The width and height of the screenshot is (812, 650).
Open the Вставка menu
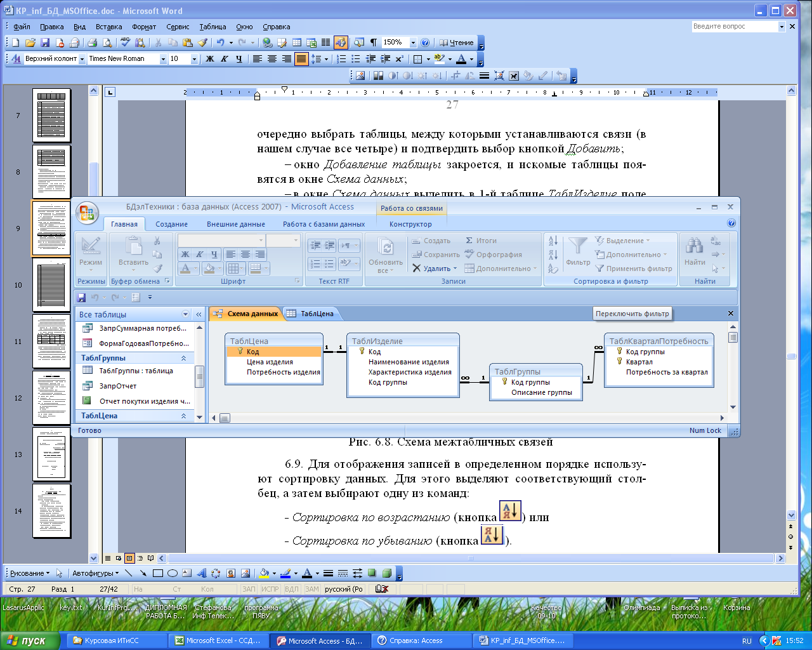[x=108, y=27]
